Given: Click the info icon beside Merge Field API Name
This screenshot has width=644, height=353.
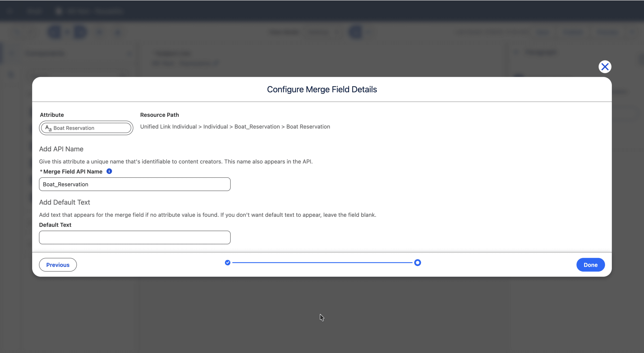Looking at the screenshot, I should (109, 171).
